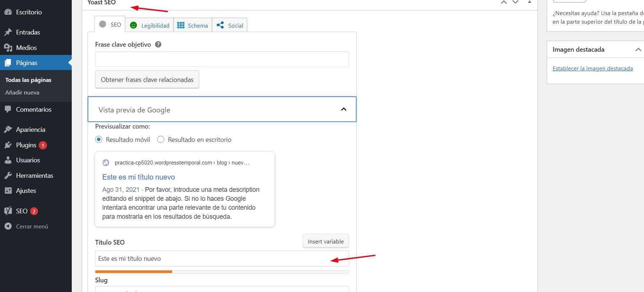Focus the Frase clave objetivo field
Screen dimensions: 644x292
[222, 59]
